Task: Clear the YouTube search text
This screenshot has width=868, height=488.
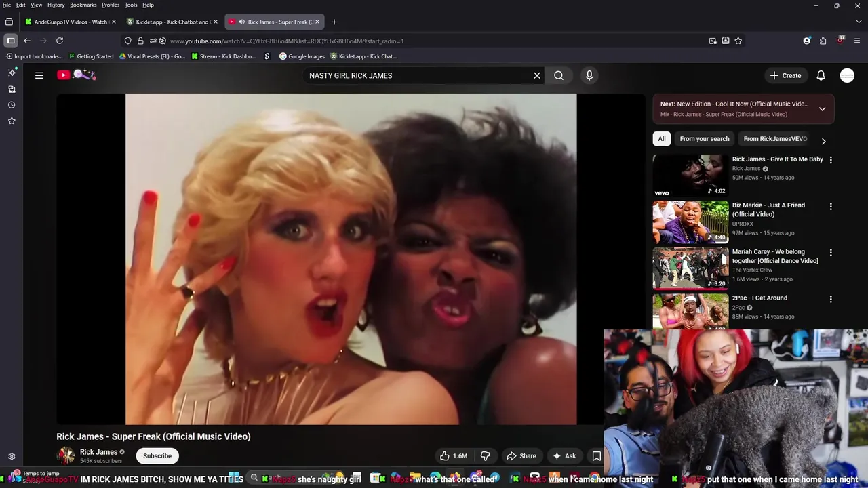Action: pos(537,75)
